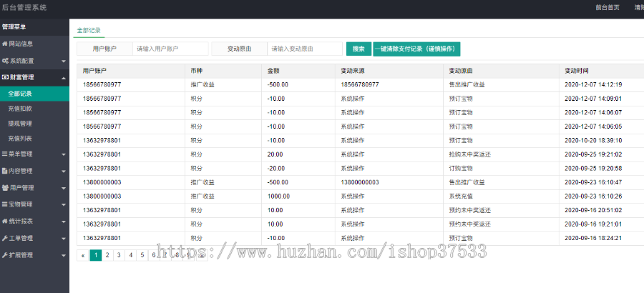Select 全部记录 in the sidebar submenu
The height and width of the screenshot is (293, 644).
click(34, 94)
